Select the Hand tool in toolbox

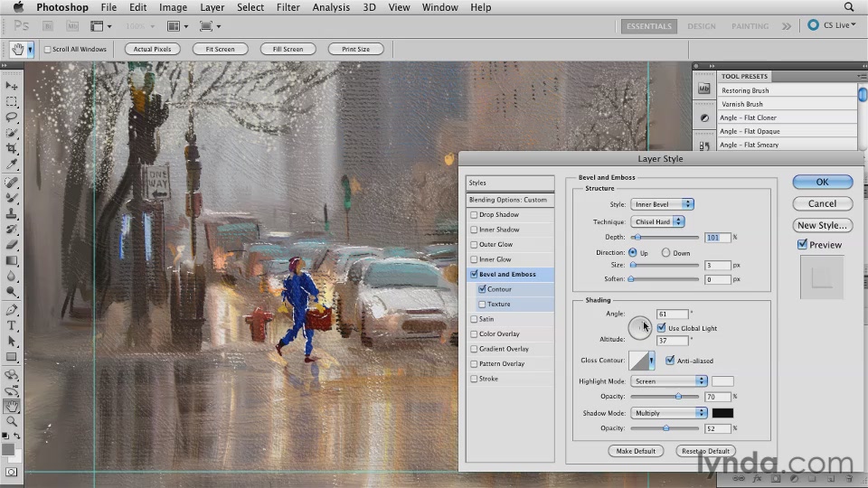coord(11,407)
